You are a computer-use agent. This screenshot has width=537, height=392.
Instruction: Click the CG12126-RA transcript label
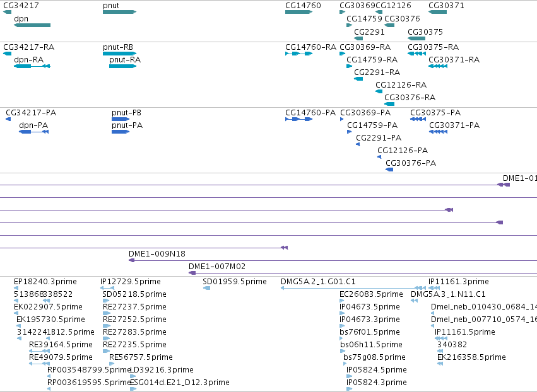[x=401, y=85]
